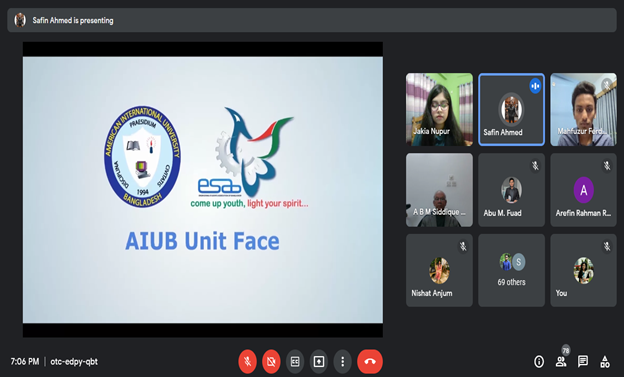Image resolution: width=624 pixels, height=377 pixels.
Task: Open the more options three-dot menu
Action: 343,361
